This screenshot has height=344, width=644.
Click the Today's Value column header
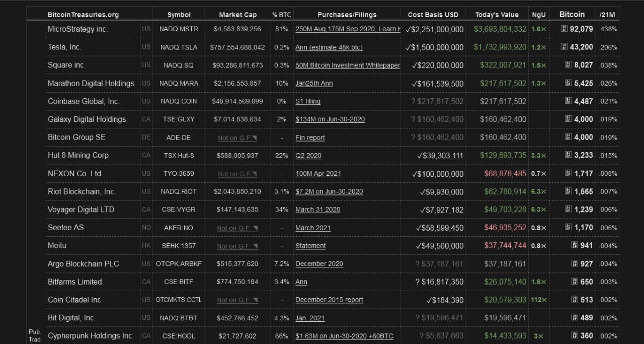coord(498,15)
